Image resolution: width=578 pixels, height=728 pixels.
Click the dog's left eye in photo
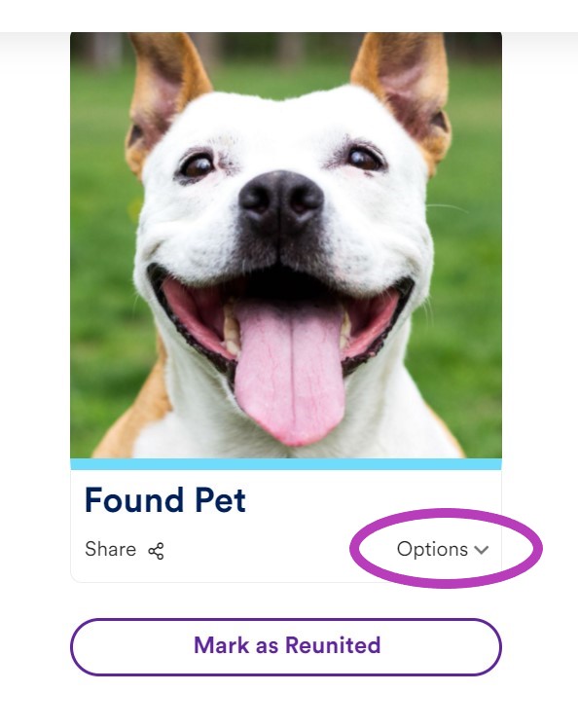[196, 165]
